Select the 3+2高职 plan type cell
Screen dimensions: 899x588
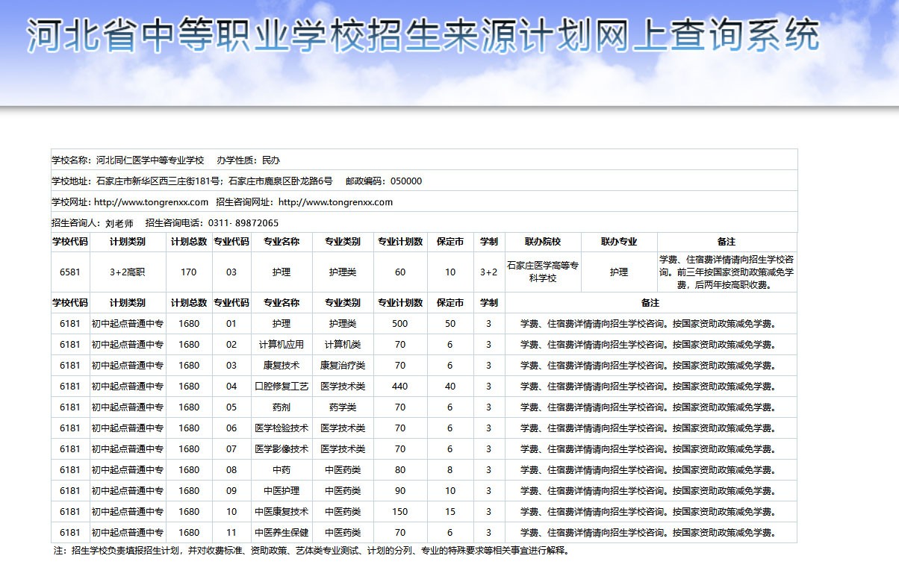128,272
